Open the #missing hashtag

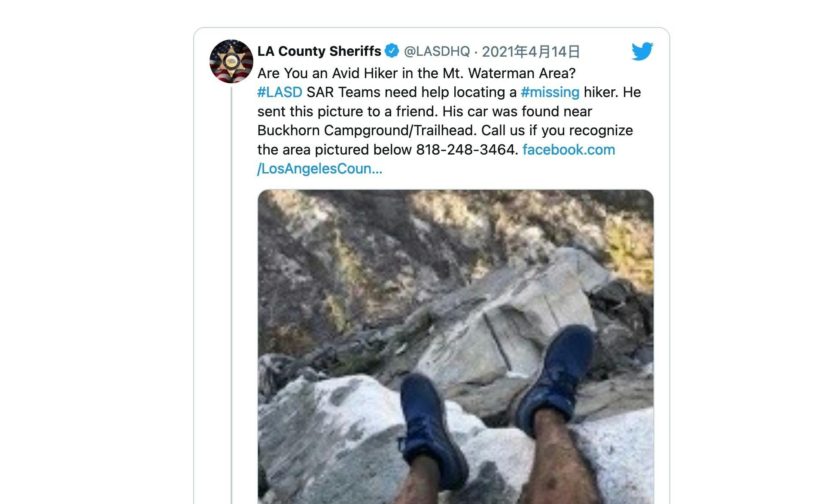tap(550, 92)
